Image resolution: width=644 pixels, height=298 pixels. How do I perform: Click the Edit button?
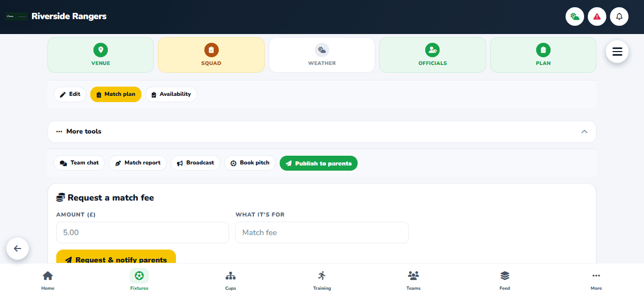coord(70,94)
